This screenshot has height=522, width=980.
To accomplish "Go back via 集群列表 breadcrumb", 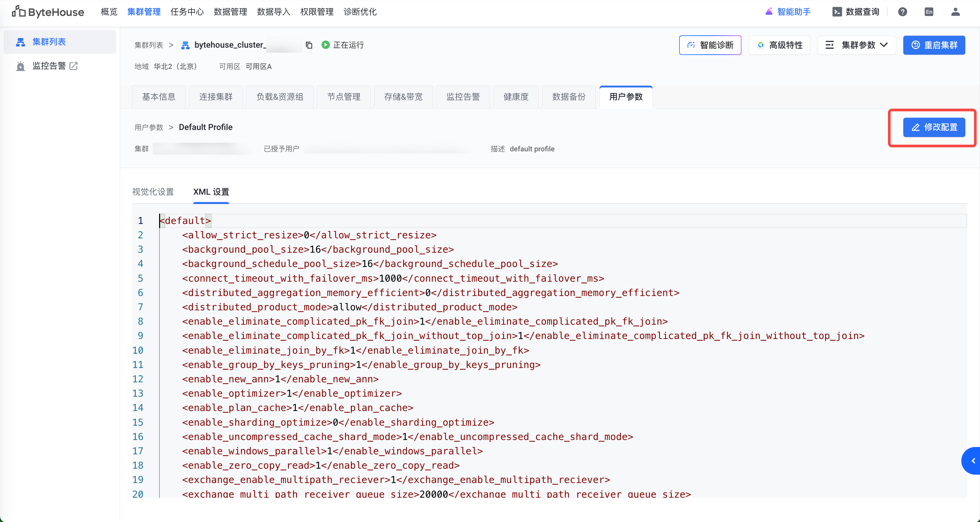I will tap(148, 45).
